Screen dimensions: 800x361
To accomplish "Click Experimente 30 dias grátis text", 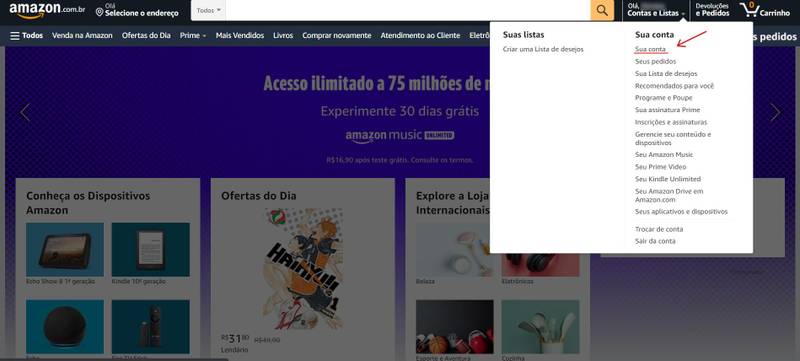I will (x=399, y=111).
